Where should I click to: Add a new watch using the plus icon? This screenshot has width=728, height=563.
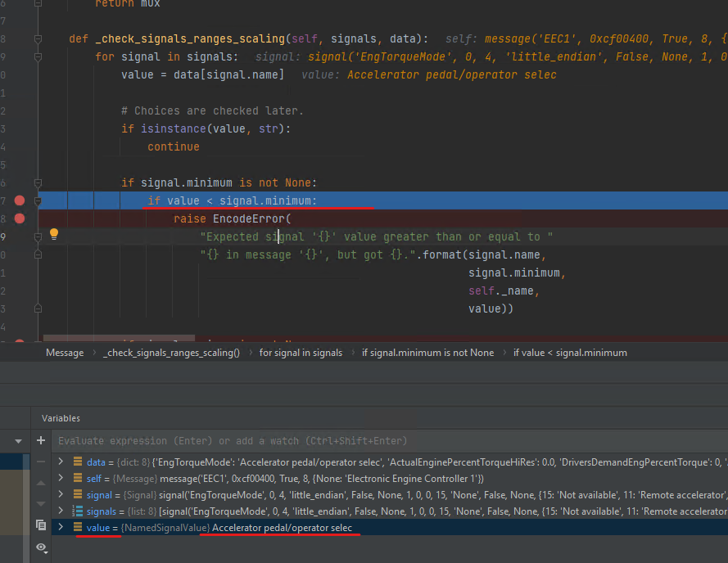pyautogui.click(x=41, y=440)
